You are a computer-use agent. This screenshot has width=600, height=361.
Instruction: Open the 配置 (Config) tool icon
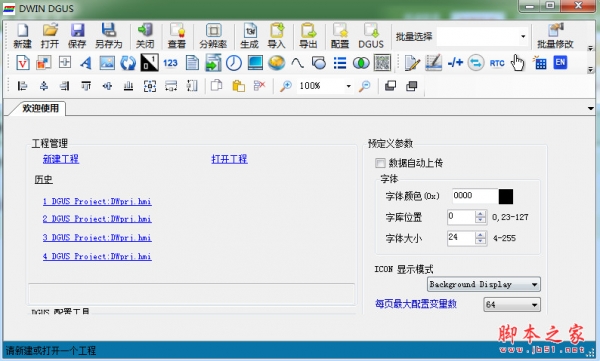point(340,36)
